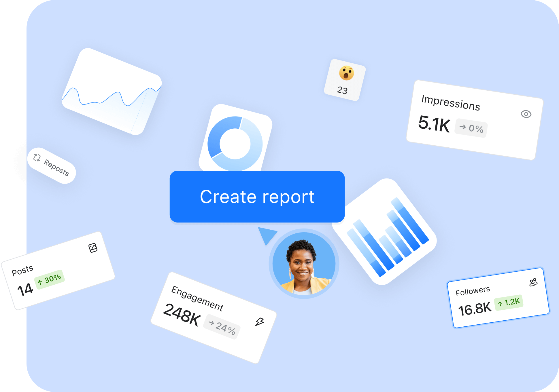Click the 24% Engagement change badge
The height and width of the screenshot is (392, 559).
222,327
